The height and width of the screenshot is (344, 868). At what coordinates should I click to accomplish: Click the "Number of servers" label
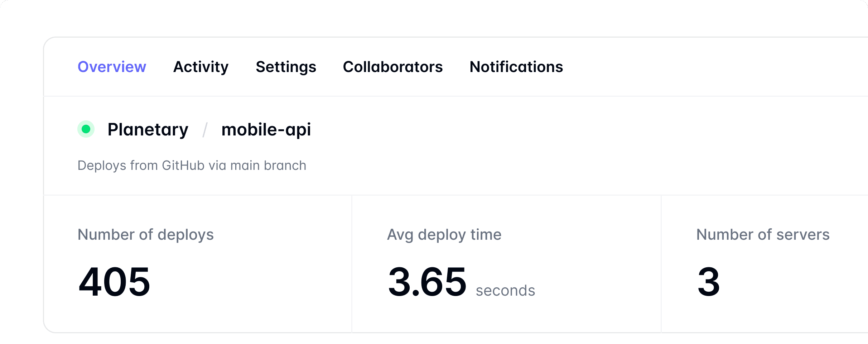click(763, 235)
